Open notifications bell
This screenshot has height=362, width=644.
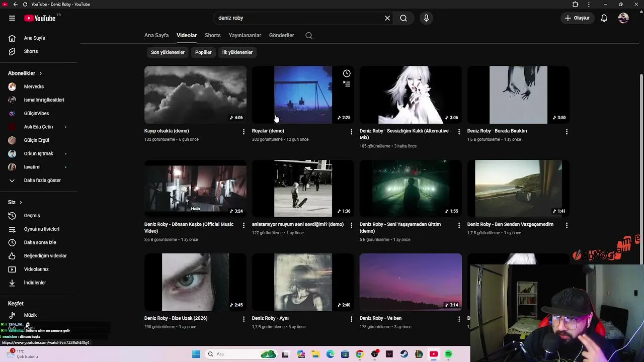click(604, 18)
